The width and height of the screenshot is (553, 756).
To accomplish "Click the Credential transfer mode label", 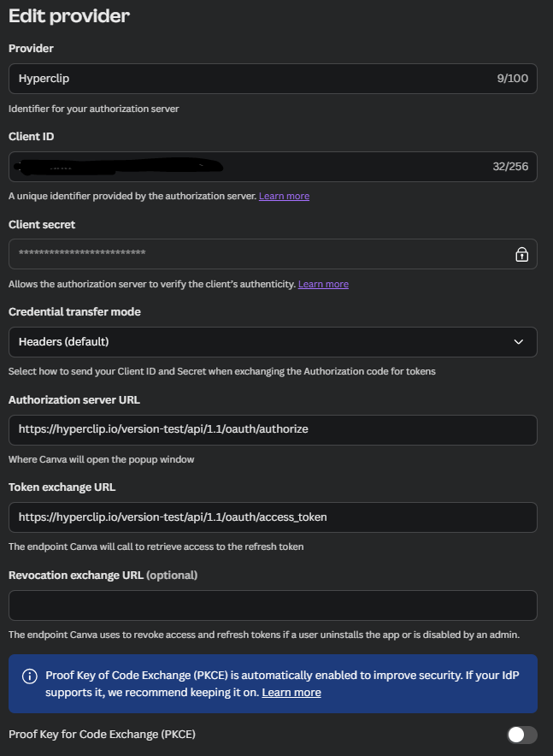I will 74,312.
